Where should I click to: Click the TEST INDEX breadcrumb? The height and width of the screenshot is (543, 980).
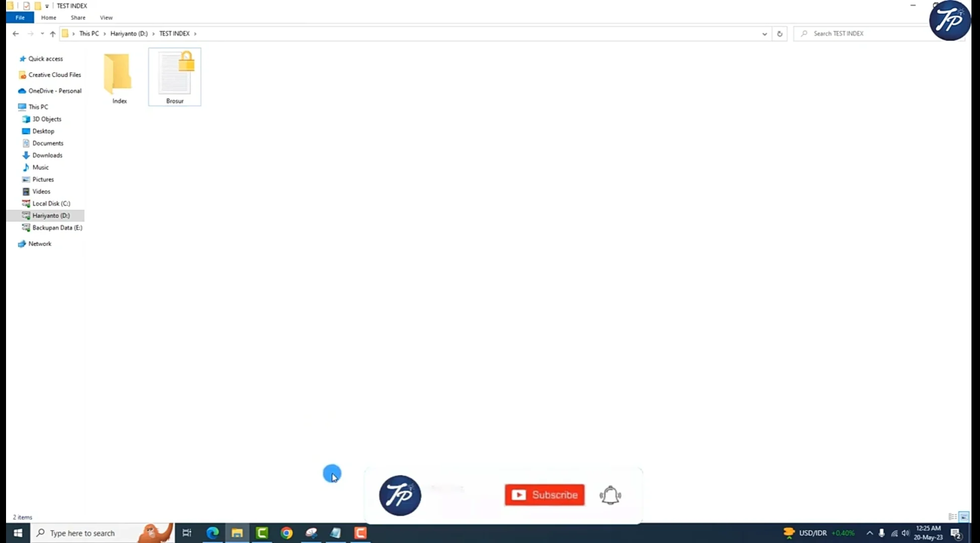coord(174,34)
